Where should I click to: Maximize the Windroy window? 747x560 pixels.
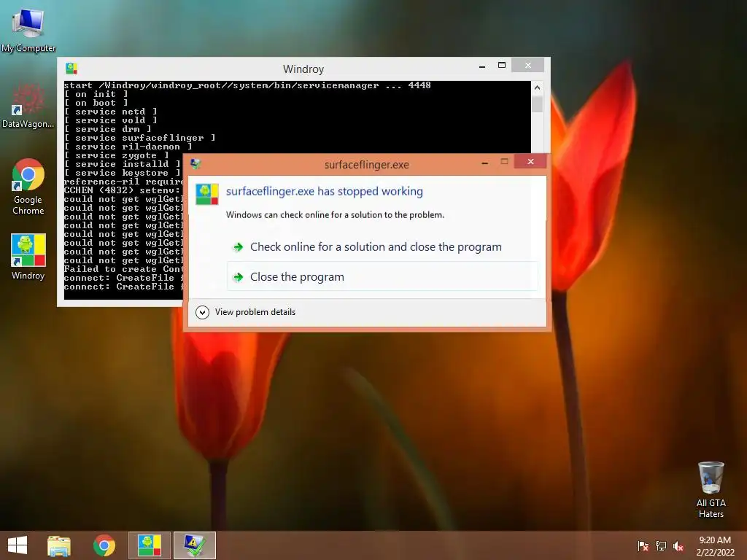click(x=502, y=65)
